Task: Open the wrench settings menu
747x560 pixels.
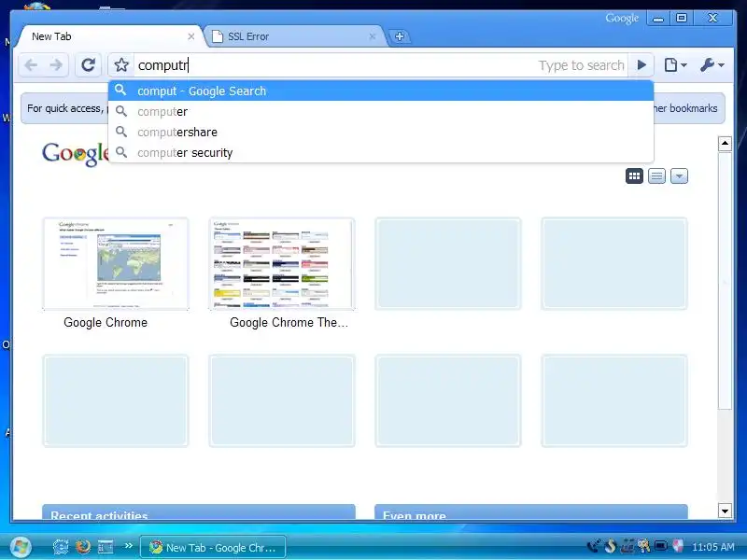Action: (x=712, y=64)
